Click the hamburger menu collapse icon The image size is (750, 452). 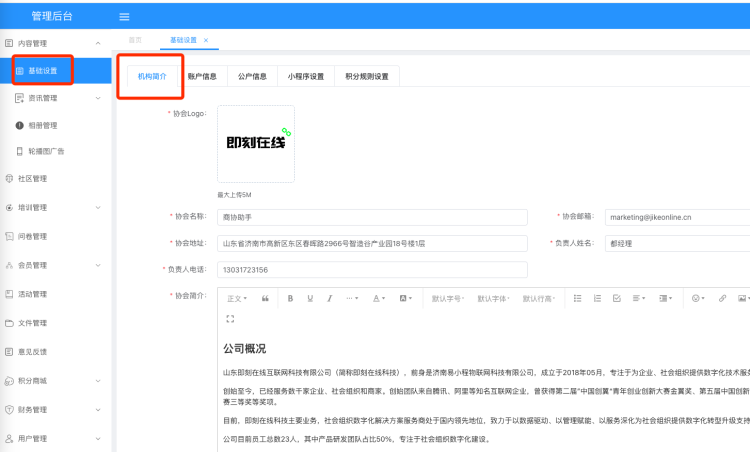click(124, 17)
